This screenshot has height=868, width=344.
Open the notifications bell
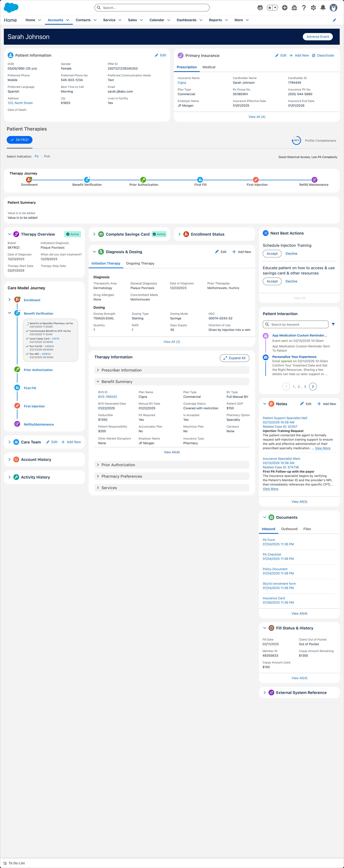323,8
